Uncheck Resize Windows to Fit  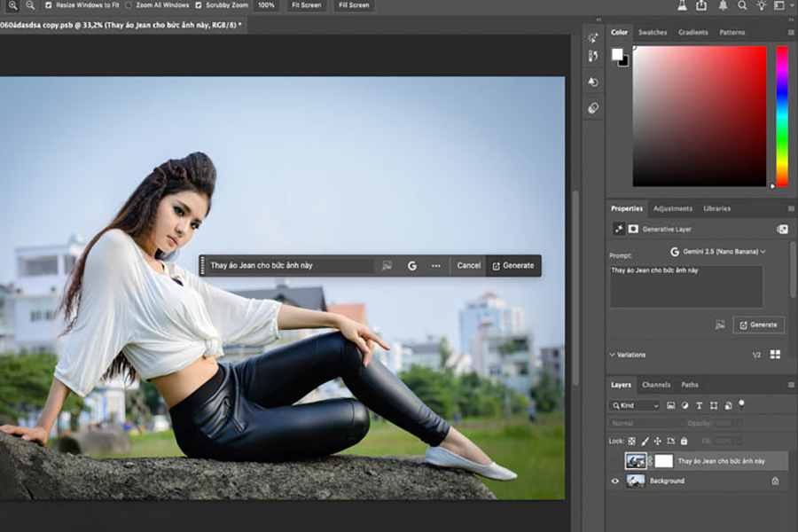[x=48, y=5]
